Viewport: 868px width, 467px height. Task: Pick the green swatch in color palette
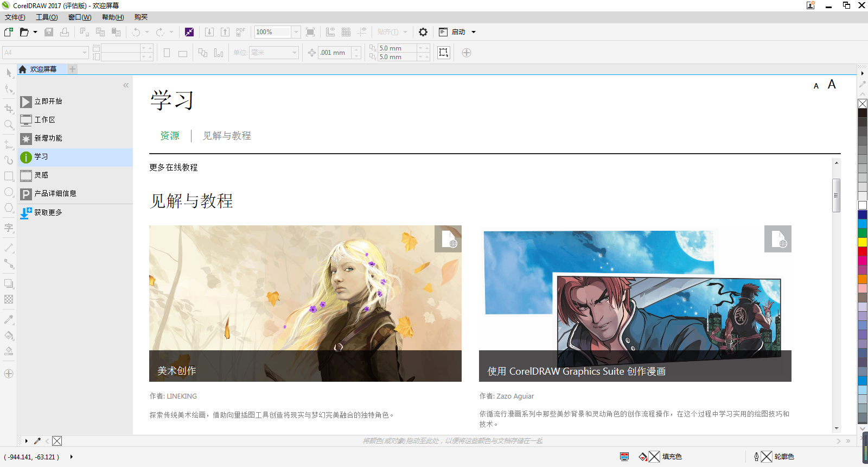[863, 233]
